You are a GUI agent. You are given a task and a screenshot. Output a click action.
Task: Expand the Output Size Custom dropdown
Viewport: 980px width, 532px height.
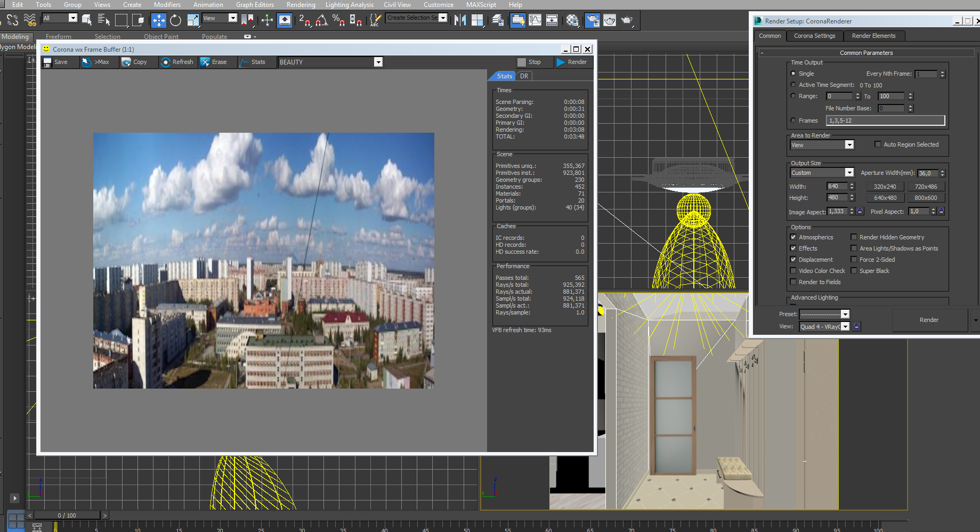point(849,173)
